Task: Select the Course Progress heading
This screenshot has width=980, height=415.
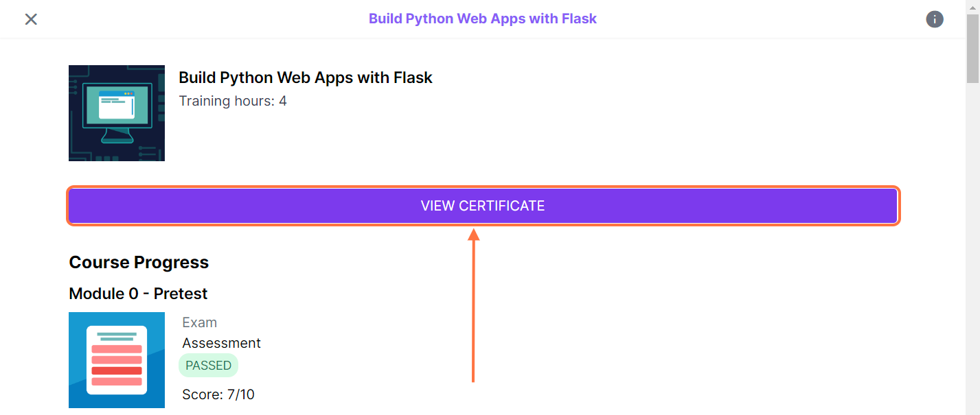Action: (x=139, y=263)
